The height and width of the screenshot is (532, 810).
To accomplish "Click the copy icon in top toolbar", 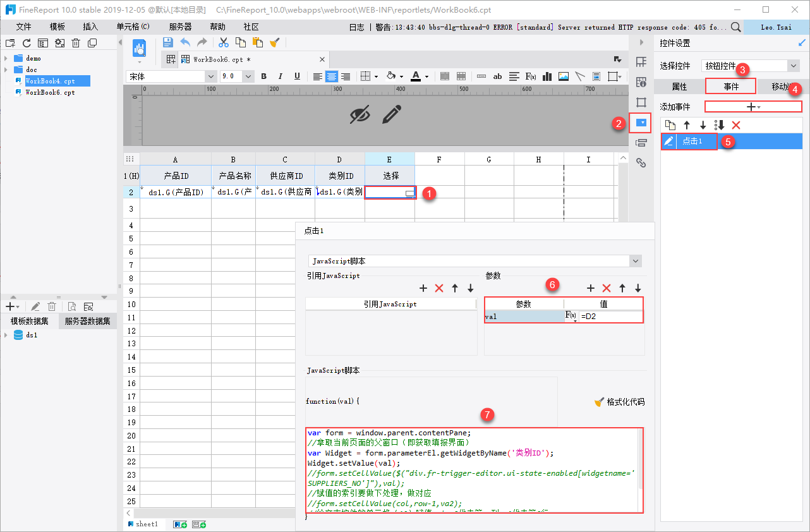I will [241, 42].
